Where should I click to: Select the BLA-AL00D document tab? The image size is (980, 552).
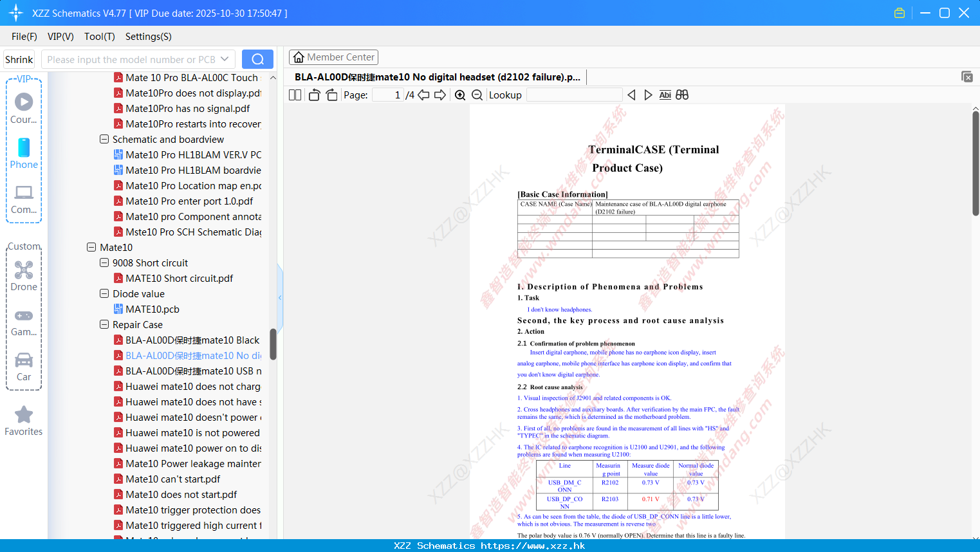[438, 77]
